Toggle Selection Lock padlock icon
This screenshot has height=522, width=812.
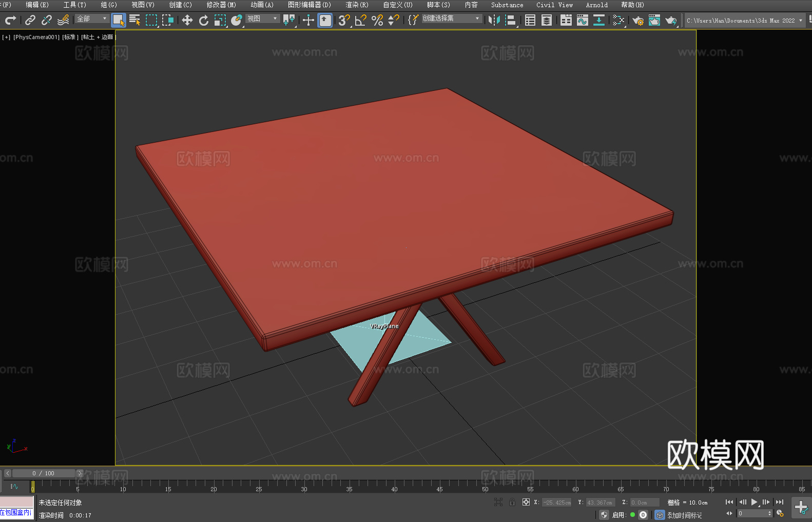(512, 502)
